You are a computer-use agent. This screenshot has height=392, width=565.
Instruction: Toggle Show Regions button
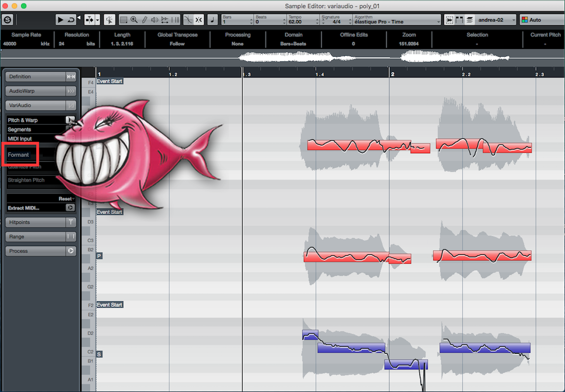click(459, 20)
